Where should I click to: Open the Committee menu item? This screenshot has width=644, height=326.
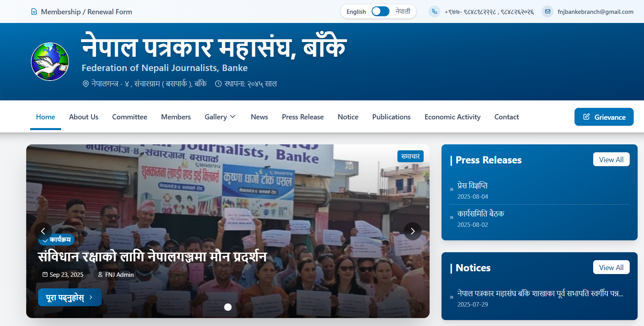click(129, 117)
